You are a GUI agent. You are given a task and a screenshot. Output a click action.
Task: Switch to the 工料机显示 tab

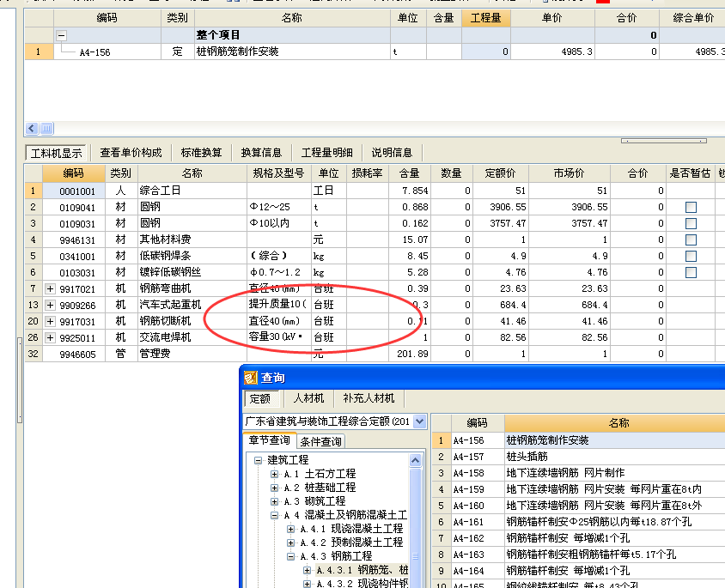pyautogui.click(x=56, y=153)
